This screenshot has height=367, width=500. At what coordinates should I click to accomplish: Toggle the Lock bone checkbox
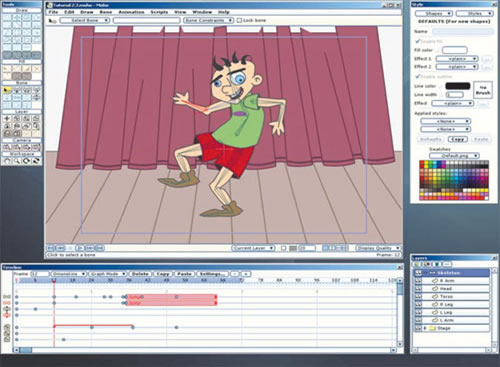coord(239,20)
